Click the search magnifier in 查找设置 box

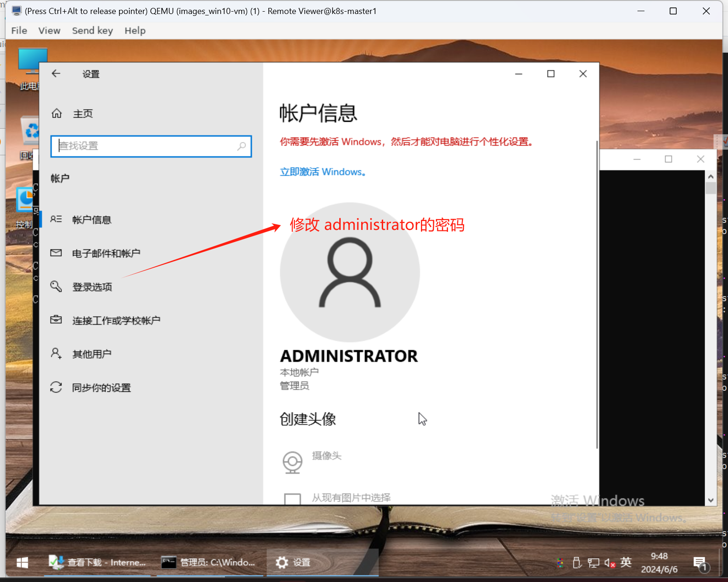pos(241,146)
